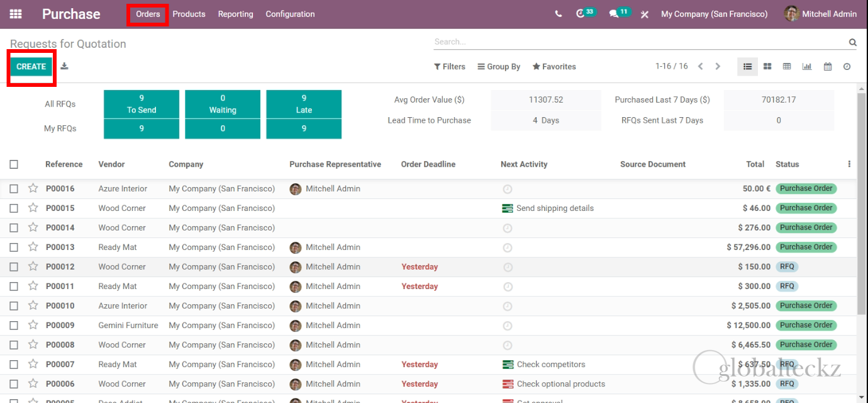The height and width of the screenshot is (403, 868).
Task: Select the checkbox for P00012
Action: pyautogui.click(x=14, y=266)
